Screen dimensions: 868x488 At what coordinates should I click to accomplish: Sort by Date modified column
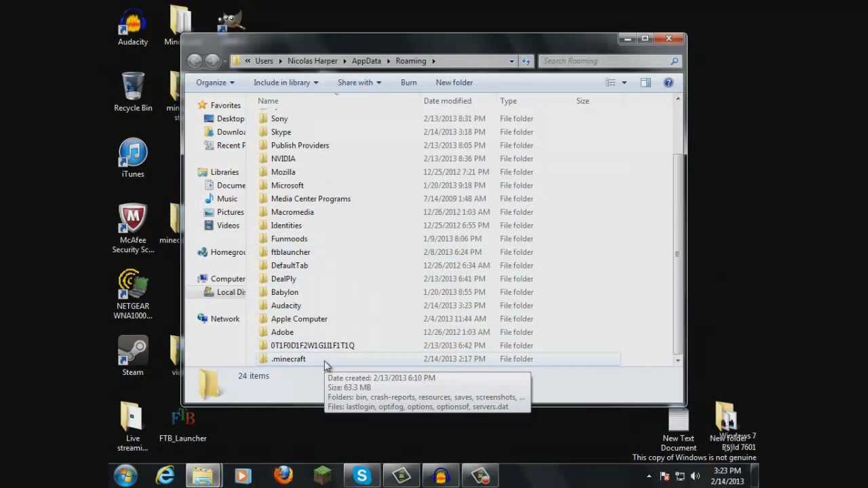click(448, 101)
